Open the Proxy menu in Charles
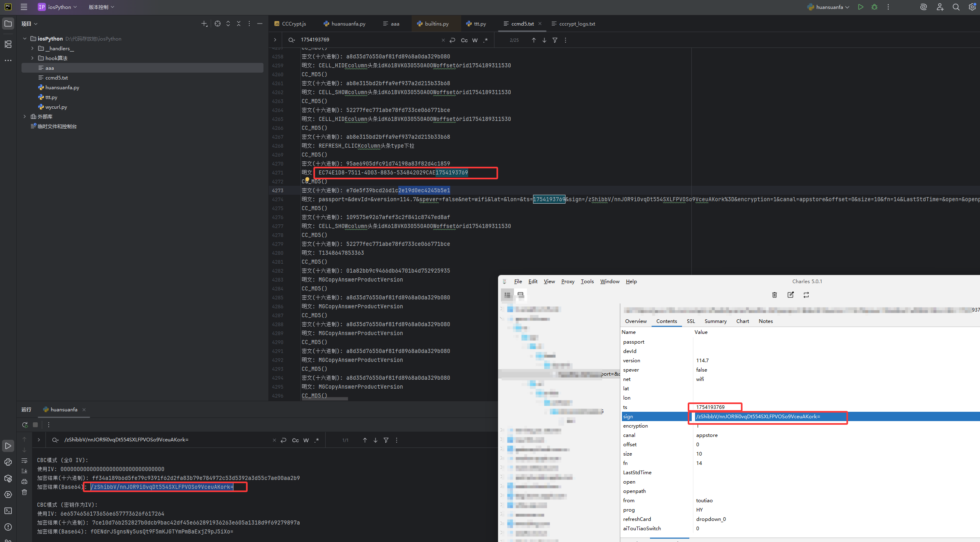This screenshot has width=980, height=542. click(568, 282)
